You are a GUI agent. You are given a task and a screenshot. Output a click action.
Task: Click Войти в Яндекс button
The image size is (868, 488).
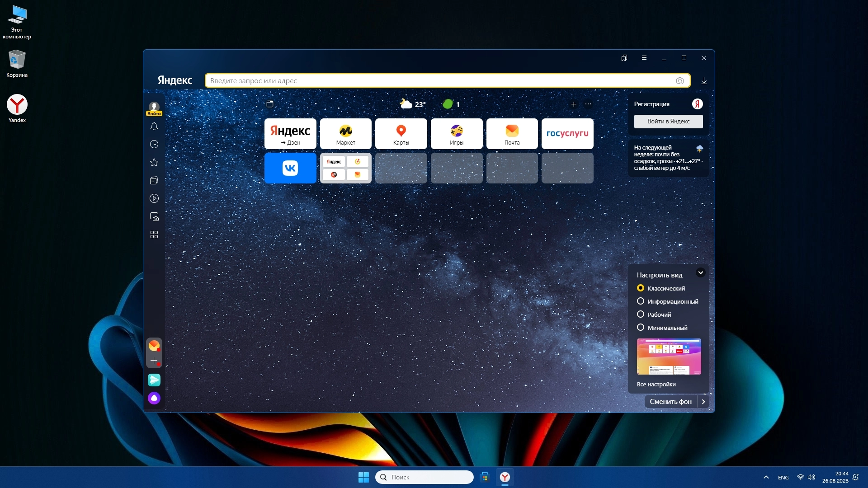coord(668,122)
